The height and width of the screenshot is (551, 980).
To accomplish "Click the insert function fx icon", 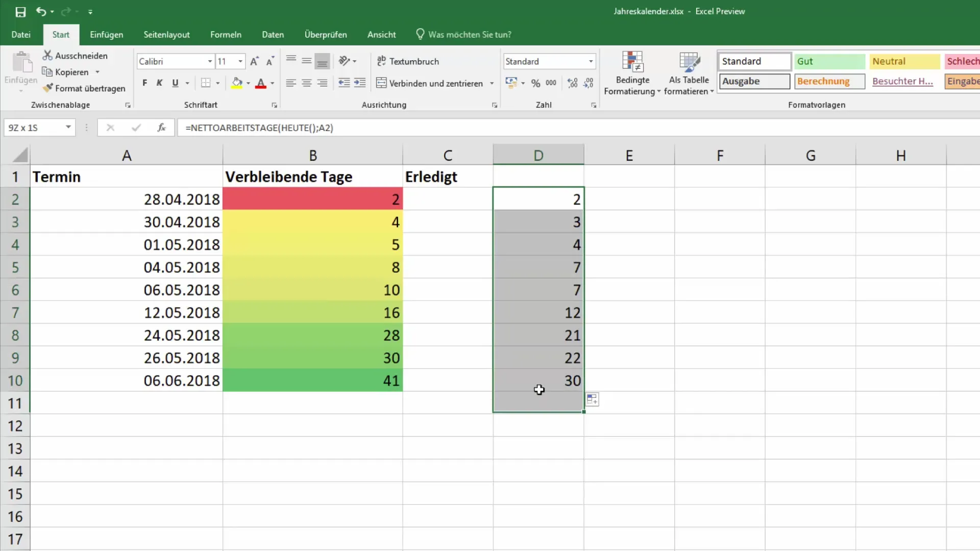I will click(x=161, y=128).
